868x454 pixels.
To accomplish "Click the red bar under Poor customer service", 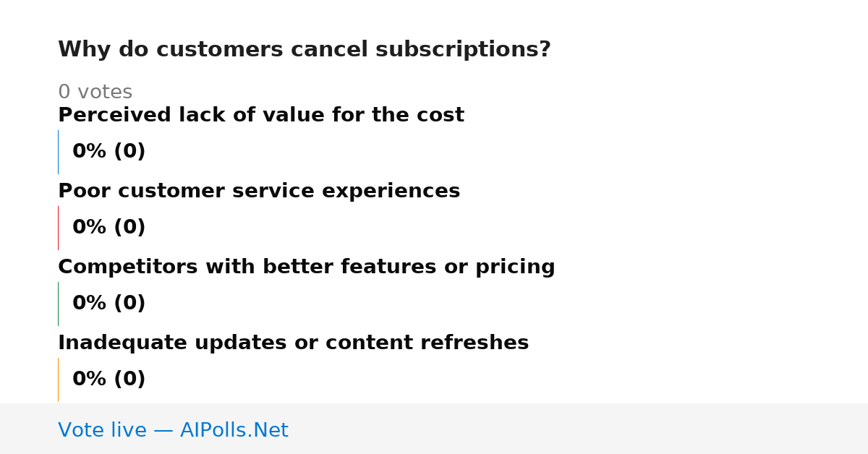I will coord(58,228).
